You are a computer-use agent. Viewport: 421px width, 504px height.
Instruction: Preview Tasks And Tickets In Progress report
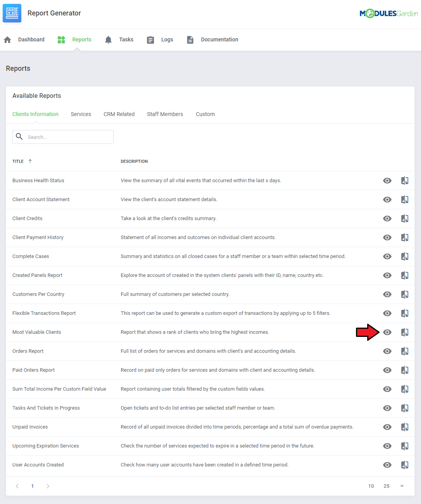pos(387,408)
